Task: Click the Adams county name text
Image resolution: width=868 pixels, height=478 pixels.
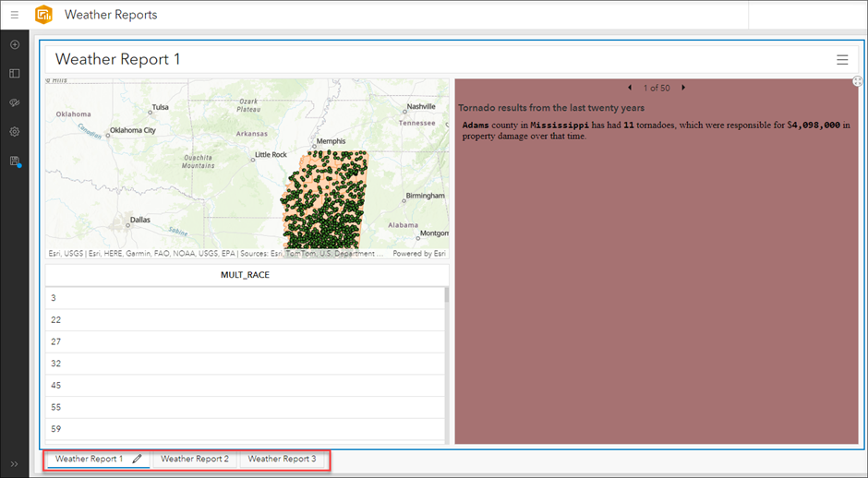Action: point(476,125)
